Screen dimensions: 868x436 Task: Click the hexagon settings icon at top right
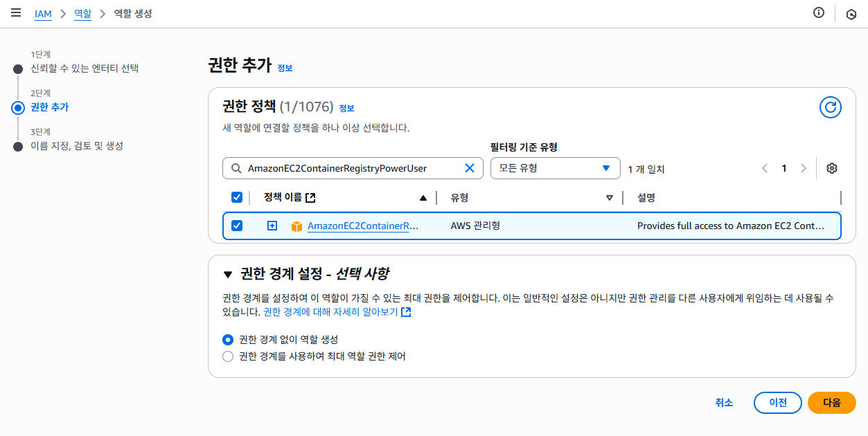pyautogui.click(x=851, y=14)
